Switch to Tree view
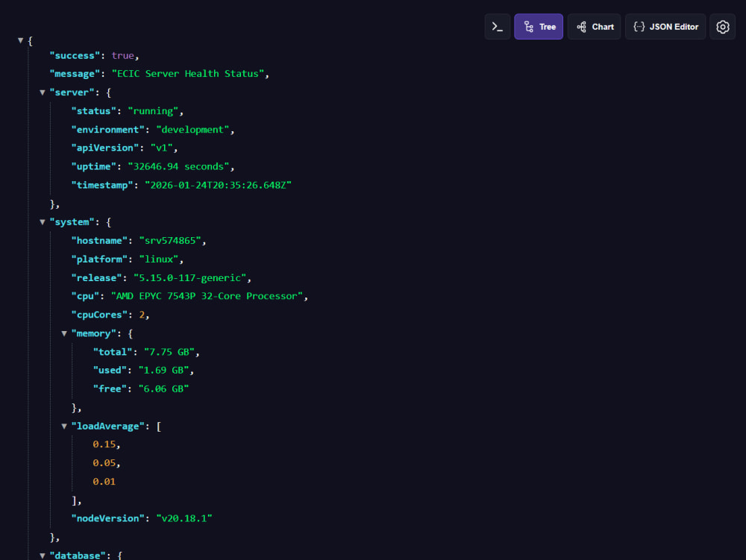 539,27
